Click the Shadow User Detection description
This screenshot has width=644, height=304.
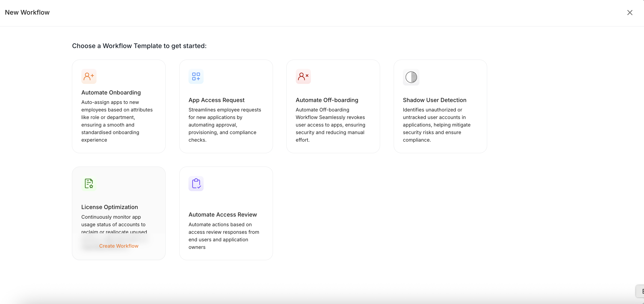[436, 125]
